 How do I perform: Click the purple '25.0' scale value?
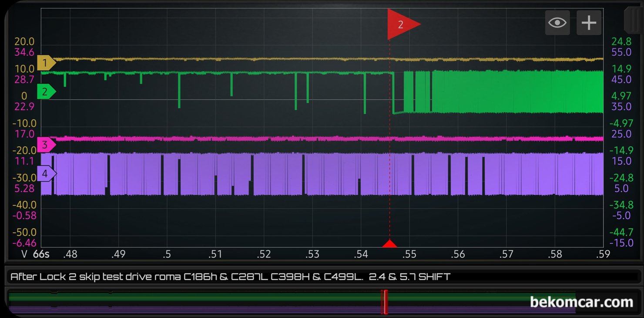(x=621, y=134)
